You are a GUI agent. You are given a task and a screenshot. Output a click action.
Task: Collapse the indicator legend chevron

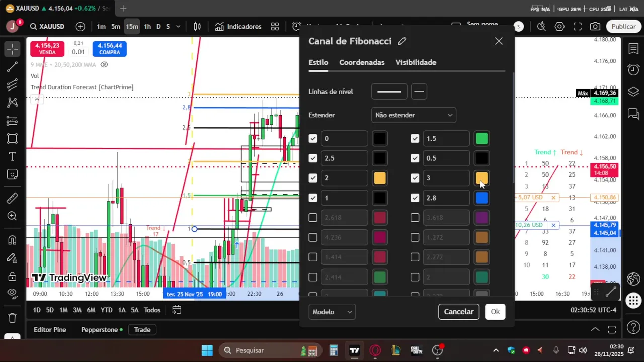coord(37,99)
